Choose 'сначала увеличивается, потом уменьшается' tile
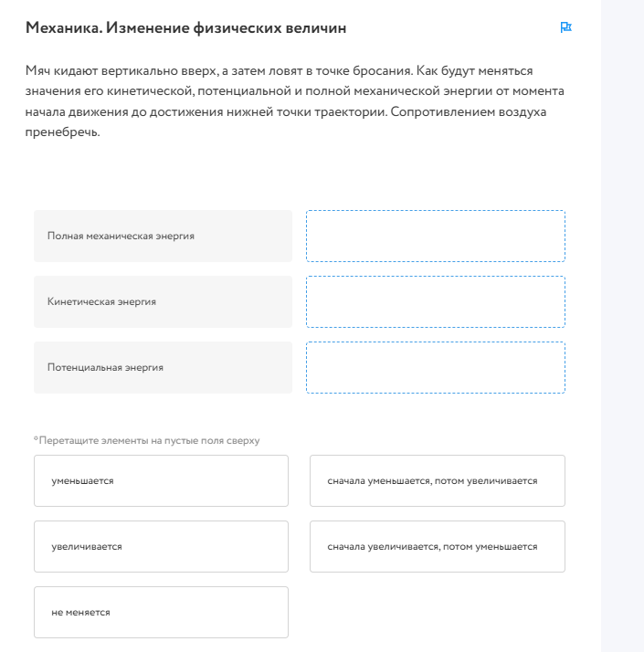Image resolution: width=644 pixels, height=652 pixels. pyautogui.click(x=438, y=546)
